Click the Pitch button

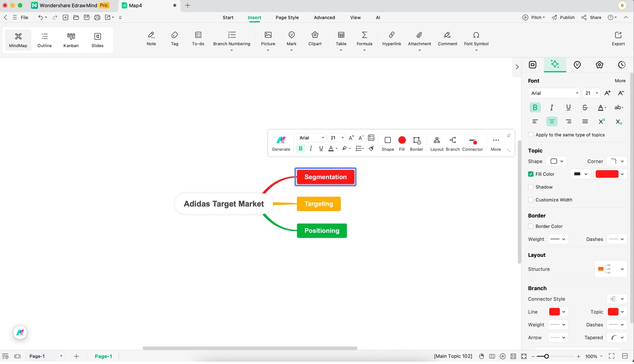click(534, 17)
